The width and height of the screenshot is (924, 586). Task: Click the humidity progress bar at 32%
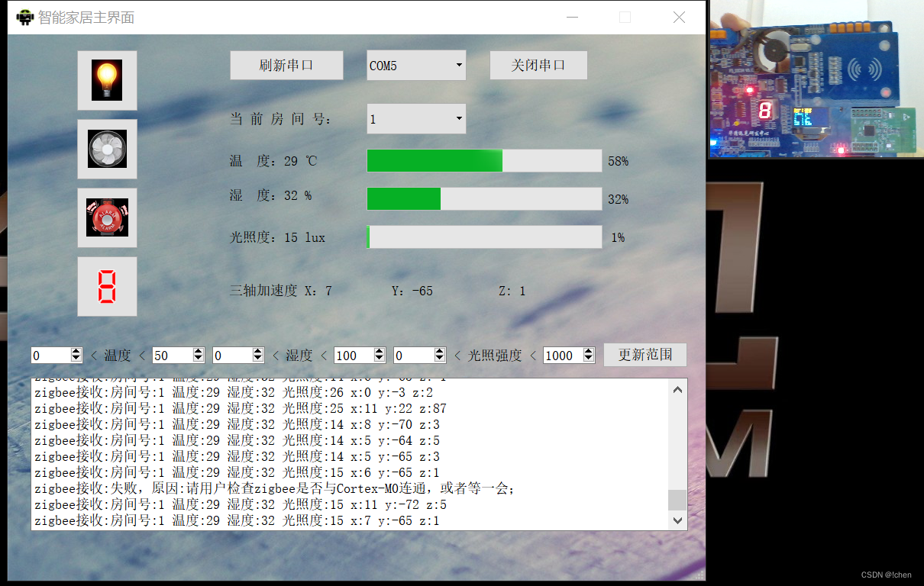pyautogui.click(x=484, y=199)
